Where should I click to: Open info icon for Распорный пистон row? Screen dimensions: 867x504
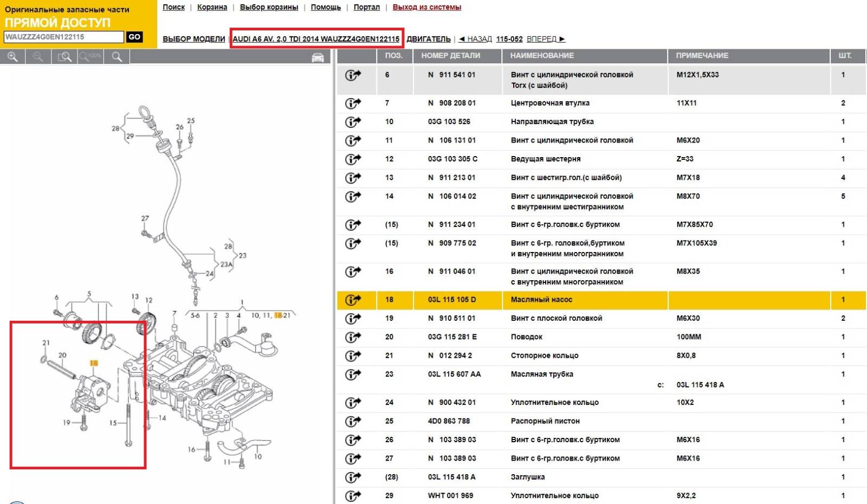[353, 421]
